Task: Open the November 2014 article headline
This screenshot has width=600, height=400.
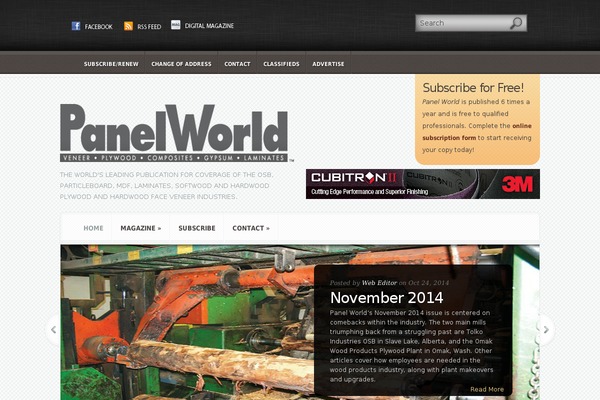Action: 386,298
